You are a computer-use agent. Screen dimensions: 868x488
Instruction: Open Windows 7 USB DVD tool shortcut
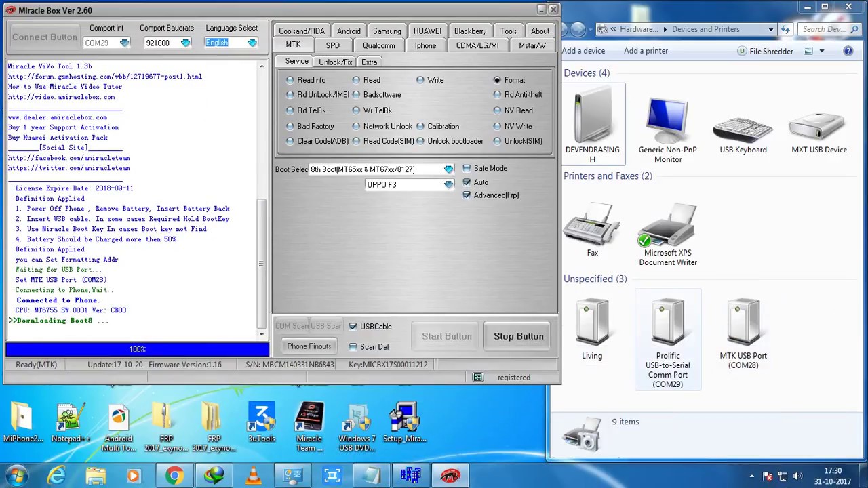pos(357,428)
